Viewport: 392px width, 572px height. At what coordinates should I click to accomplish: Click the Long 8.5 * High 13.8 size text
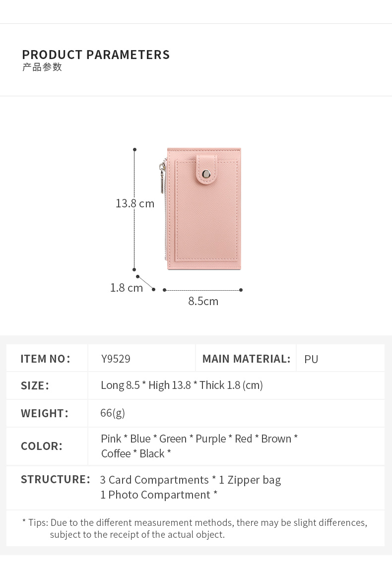[182, 385]
